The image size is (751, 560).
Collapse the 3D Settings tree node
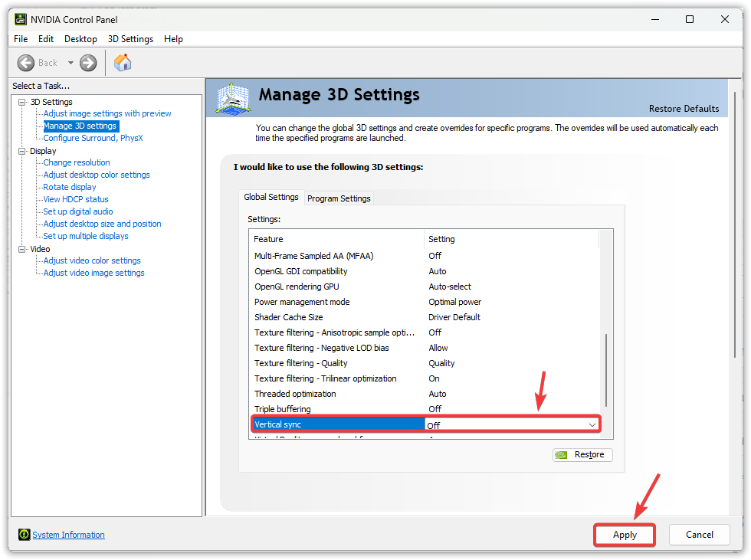[22, 102]
